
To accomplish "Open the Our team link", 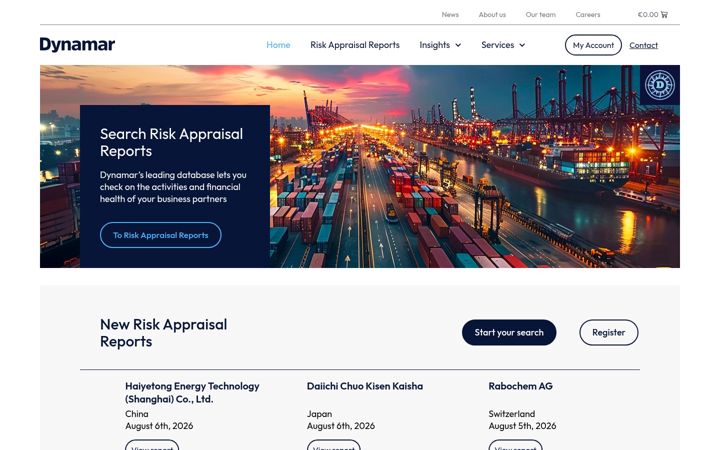I will click(x=540, y=15).
